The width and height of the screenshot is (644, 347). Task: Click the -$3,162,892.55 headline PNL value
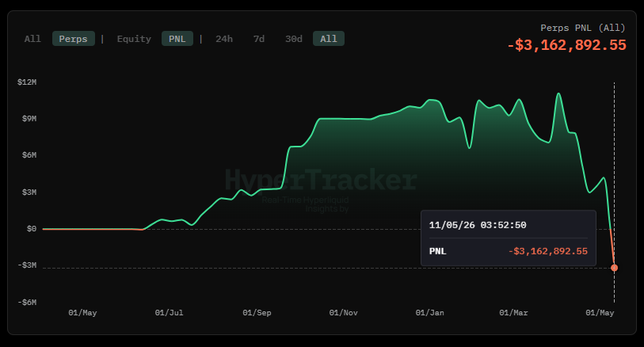coord(567,44)
